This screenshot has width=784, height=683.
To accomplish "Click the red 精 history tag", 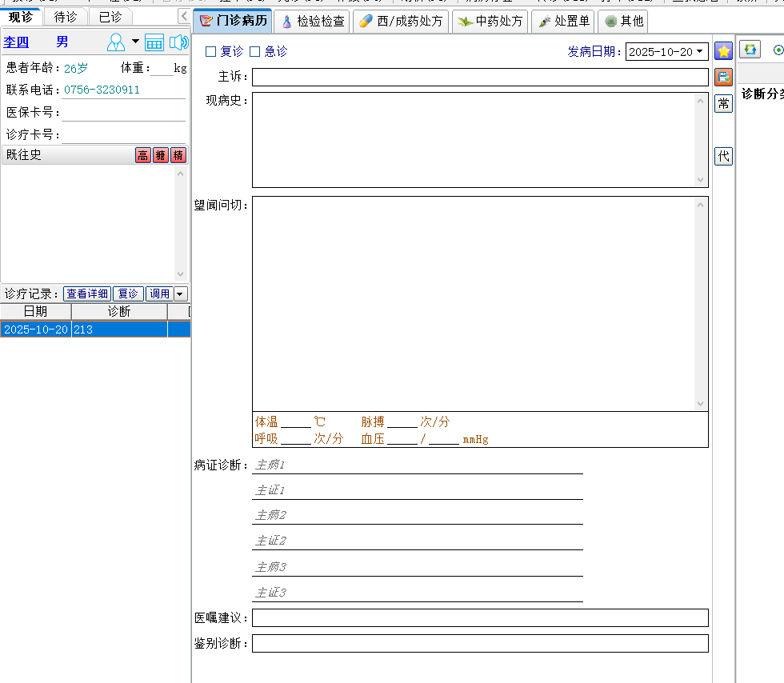I will point(178,155).
